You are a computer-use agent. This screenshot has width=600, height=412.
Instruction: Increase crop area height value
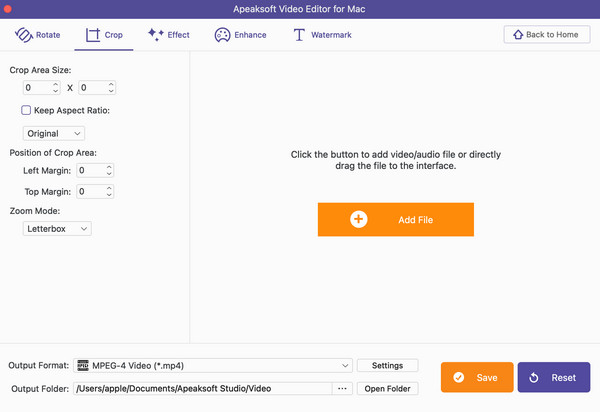point(111,84)
